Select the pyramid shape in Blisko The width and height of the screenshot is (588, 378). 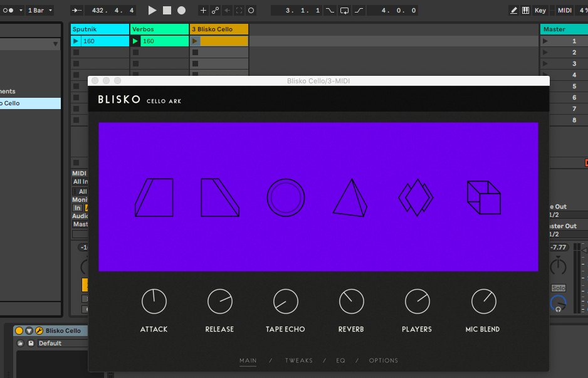coord(350,197)
